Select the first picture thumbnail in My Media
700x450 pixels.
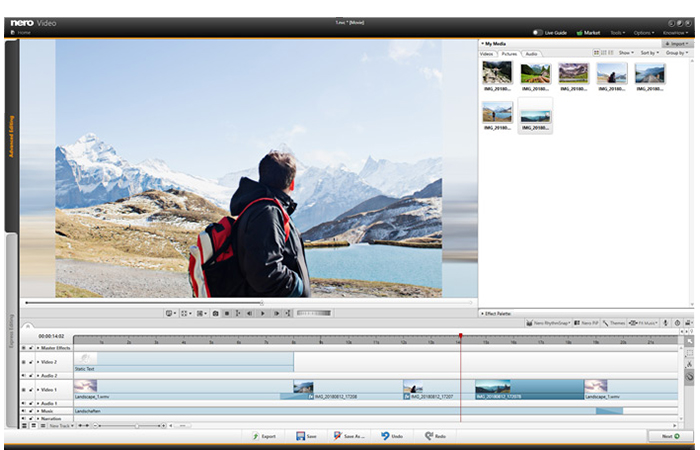tap(497, 73)
